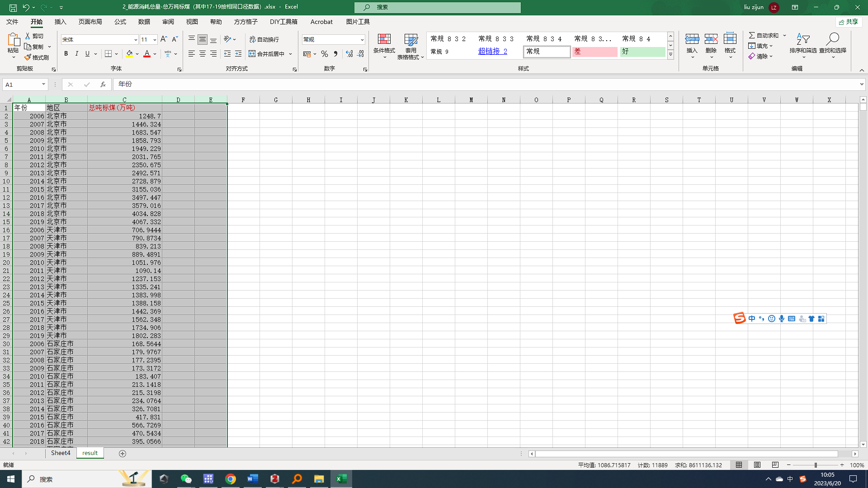This screenshot has height=488, width=868.
Task: Toggle wrap text (自动换行)
Action: (x=264, y=39)
